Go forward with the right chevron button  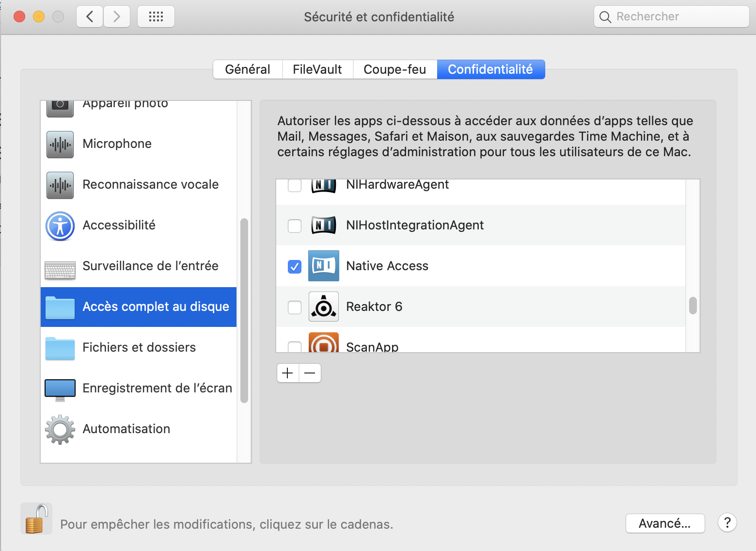coord(117,17)
